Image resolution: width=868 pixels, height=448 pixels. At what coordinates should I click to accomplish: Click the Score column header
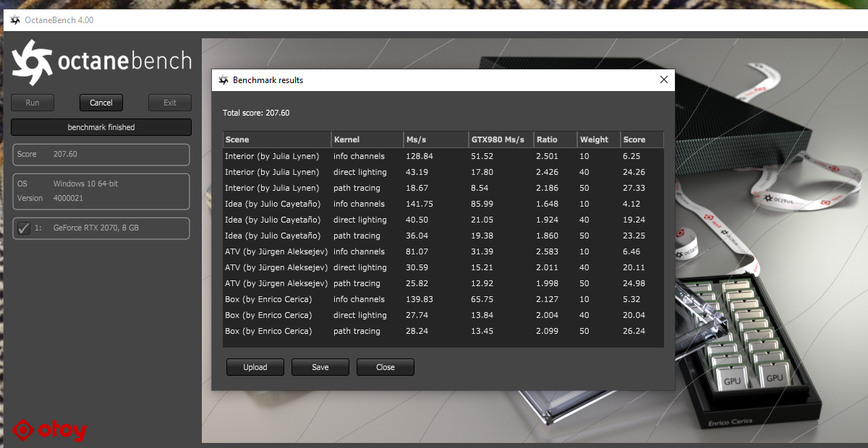[642, 139]
